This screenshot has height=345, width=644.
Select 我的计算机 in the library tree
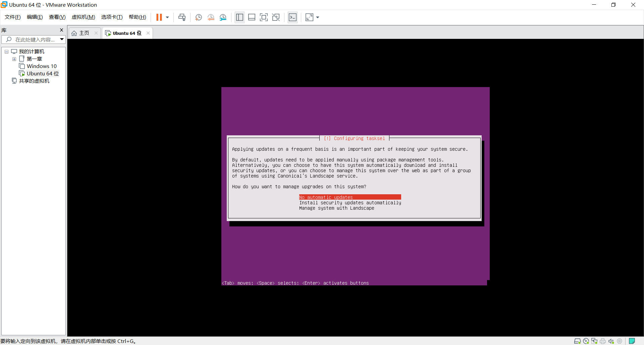pyautogui.click(x=32, y=52)
